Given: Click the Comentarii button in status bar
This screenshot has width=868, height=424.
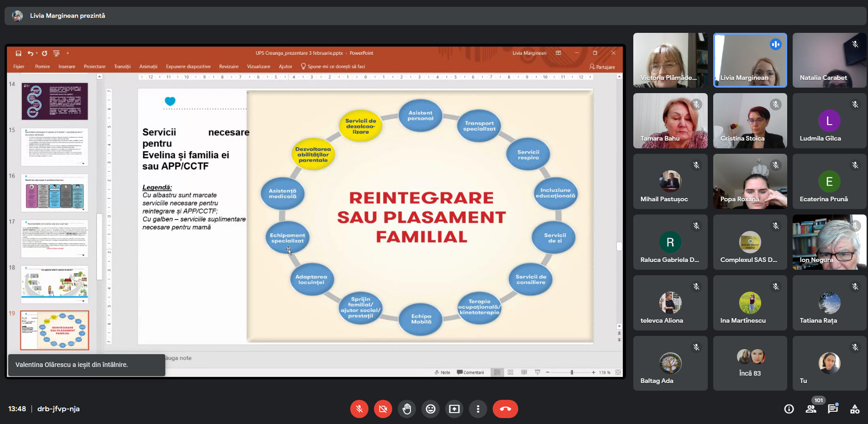Looking at the screenshot, I should click(470, 372).
